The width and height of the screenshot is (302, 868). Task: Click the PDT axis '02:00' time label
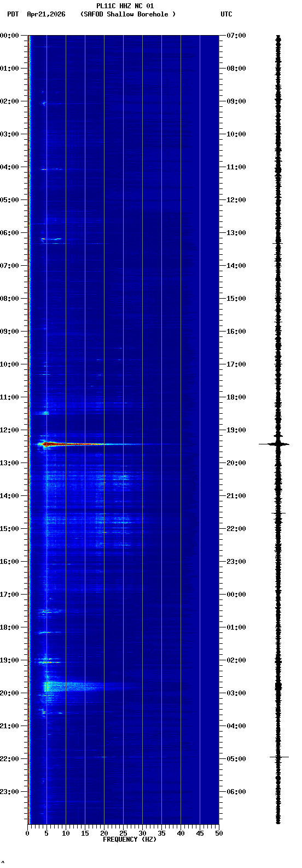click(x=10, y=101)
